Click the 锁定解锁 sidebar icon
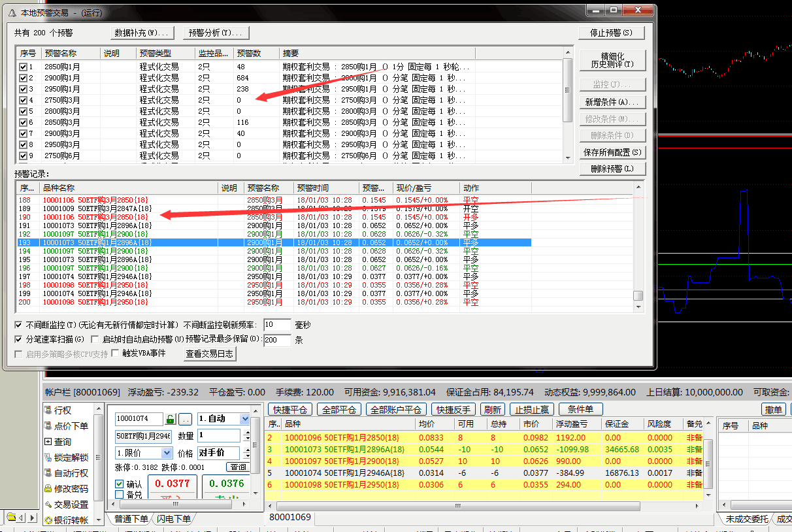 48,457
